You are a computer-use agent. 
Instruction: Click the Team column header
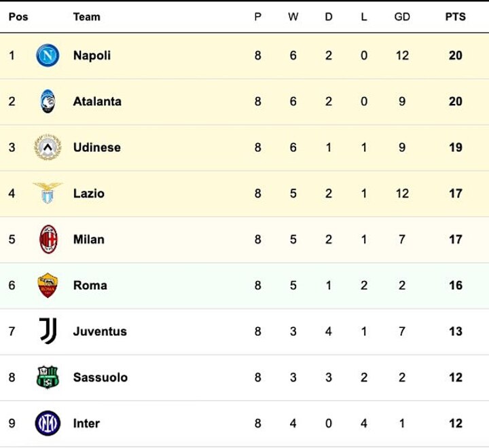(86, 17)
